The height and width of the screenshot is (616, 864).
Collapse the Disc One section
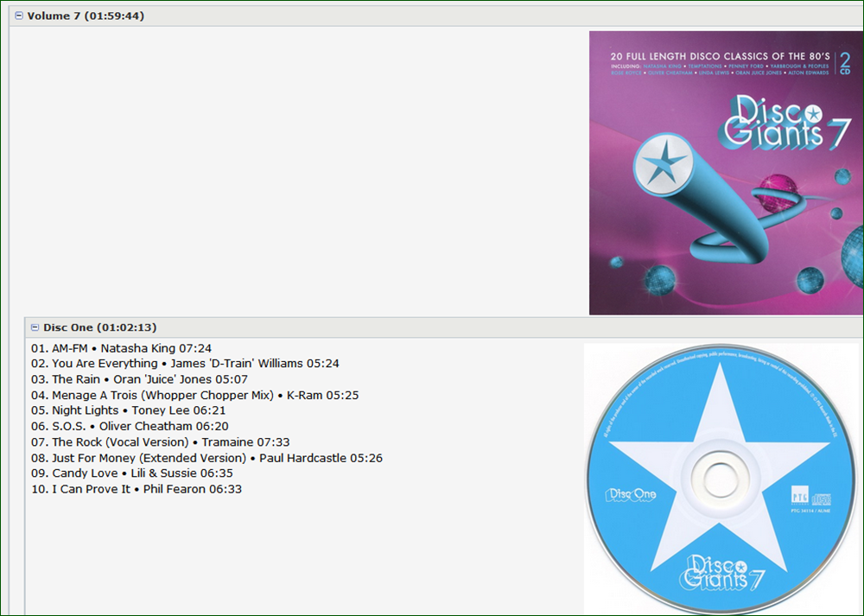35,327
